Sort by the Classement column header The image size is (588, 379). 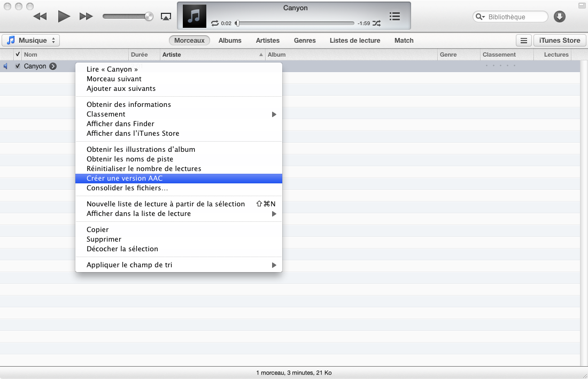click(x=507, y=55)
